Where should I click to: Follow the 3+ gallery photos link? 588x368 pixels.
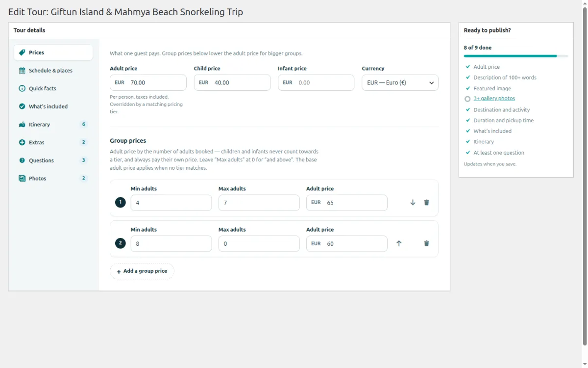click(494, 99)
